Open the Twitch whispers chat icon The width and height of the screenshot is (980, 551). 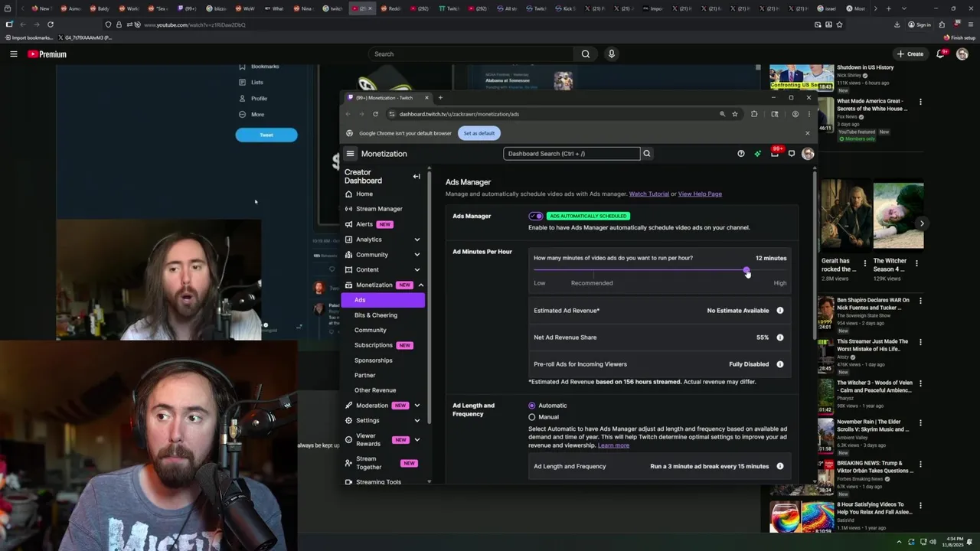coord(792,154)
